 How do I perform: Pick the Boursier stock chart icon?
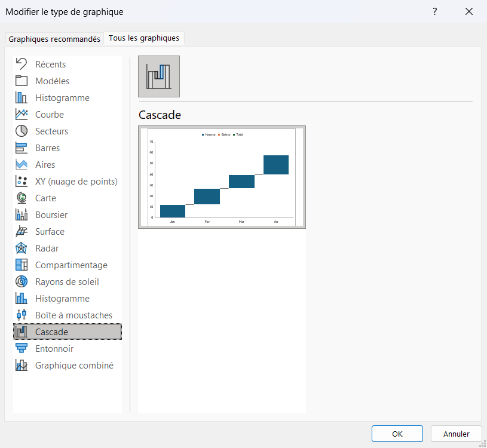click(x=22, y=215)
